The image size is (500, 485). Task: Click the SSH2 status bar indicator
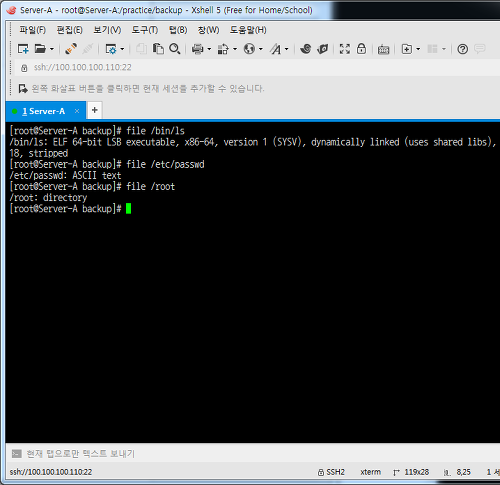point(331,472)
